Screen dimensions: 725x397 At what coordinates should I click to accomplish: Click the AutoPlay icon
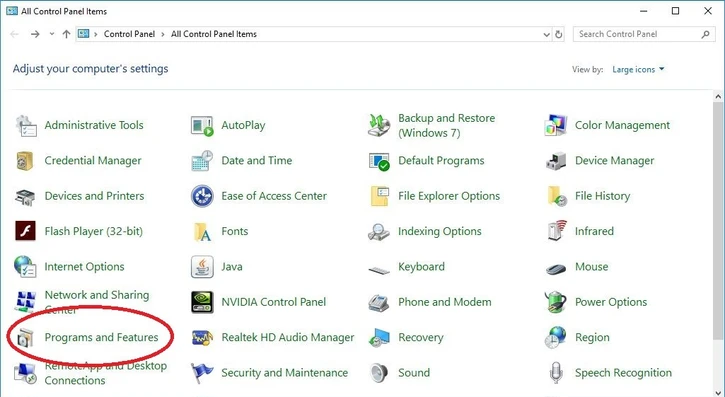click(202, 125)
